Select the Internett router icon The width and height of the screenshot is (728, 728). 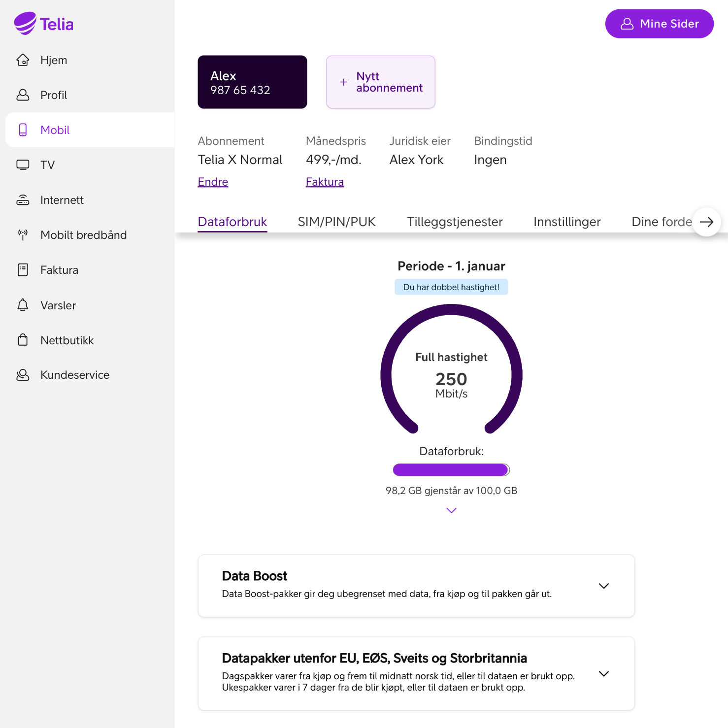coord(23,199)
